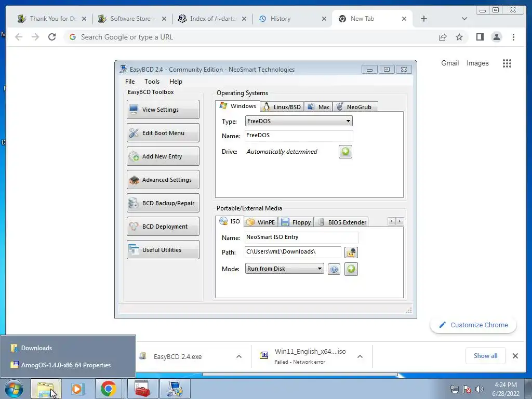Click Add New Entry button
The width and height of the screenshot is (532, 399).
click(x=163, y=156)
